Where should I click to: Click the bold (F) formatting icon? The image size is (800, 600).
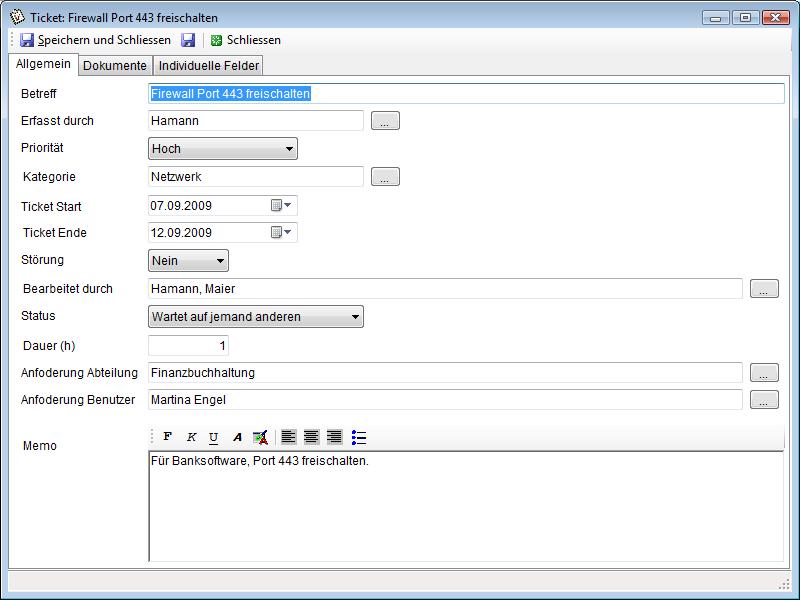click(167, 437)
